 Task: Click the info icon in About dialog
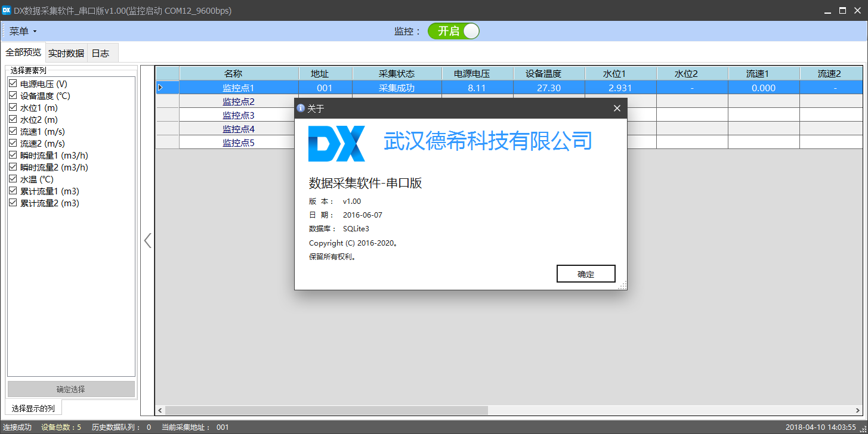301,108
